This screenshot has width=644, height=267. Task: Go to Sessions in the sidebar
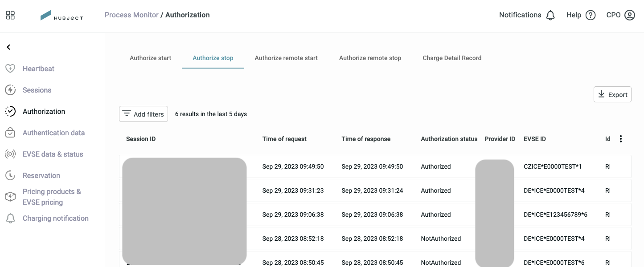[x=37, y=90]
